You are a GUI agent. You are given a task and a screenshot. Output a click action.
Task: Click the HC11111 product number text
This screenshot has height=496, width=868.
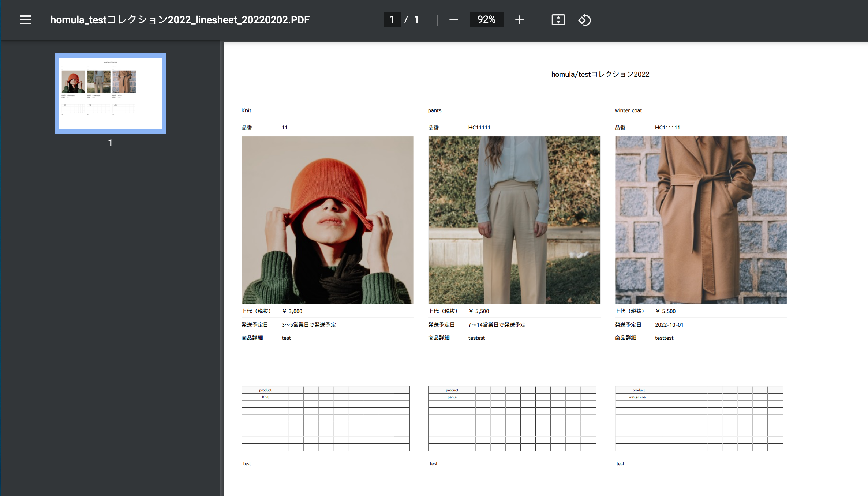pyautogui.click(x=479, y=128)
